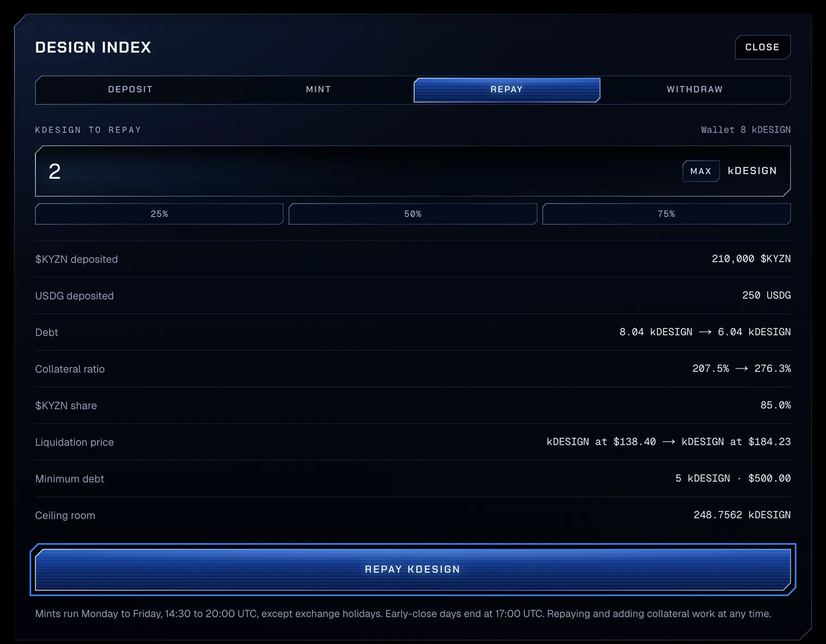This screenshot has height=644, width=826.
Task: Click the current liquidation price $138.40
Action: point(601,442)
